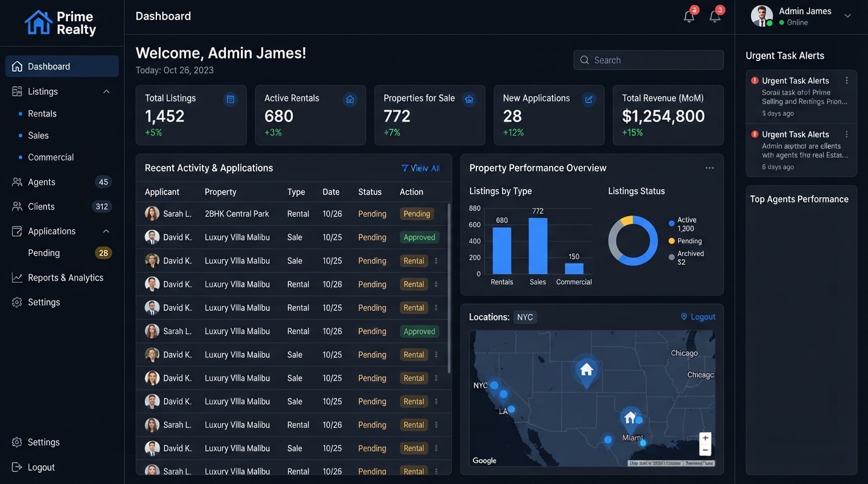Open the kebab menu on the 6 days ago alert
The width and height of the screenshot is (868, 484).
(x=847, y=134)
